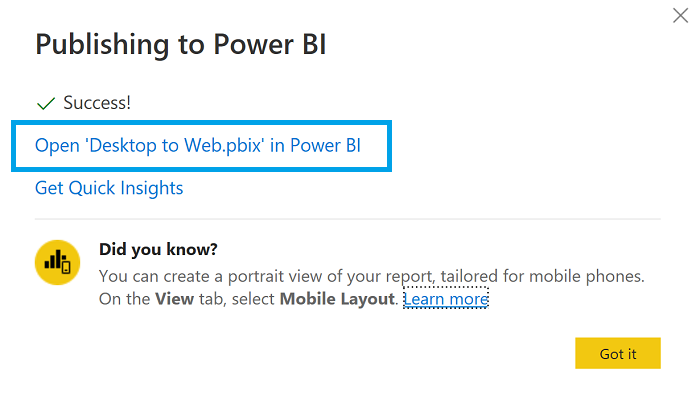The image size is (700, 400).
Task: Click the phone glyph in yellow circle
Action: 67,267
